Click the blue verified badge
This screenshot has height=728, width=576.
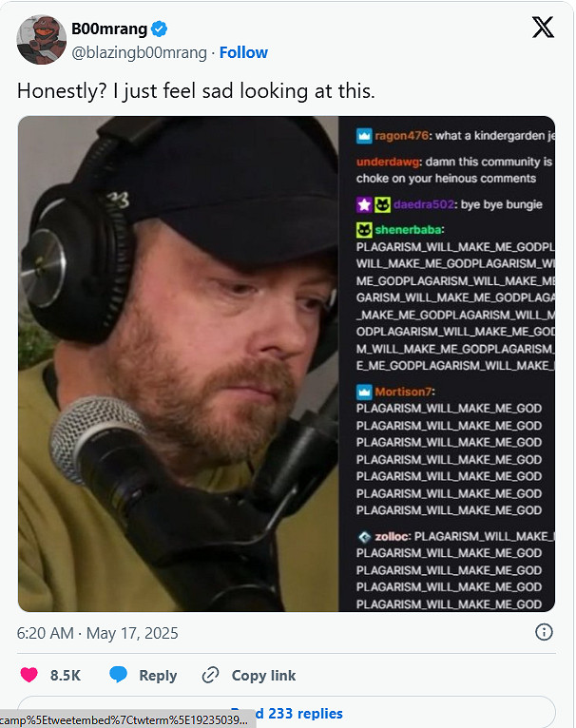pyautogui.click(x=160, y=29)
